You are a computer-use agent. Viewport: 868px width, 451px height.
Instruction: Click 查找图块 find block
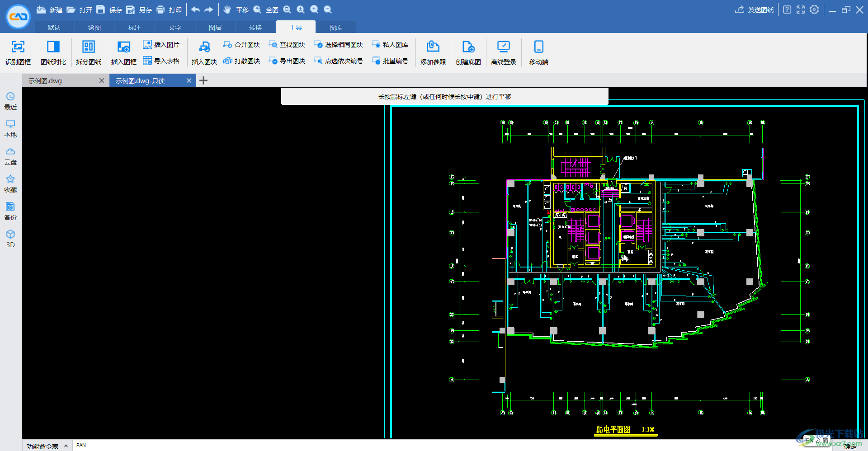click(x=287, y=44)
